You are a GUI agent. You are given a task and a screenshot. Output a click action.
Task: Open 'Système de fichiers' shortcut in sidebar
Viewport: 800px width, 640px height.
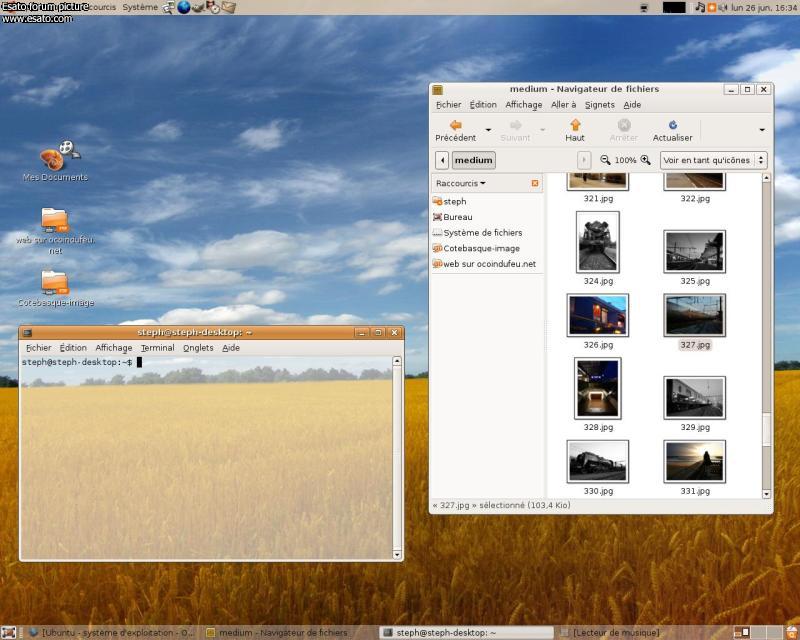[x=482, y=233]
